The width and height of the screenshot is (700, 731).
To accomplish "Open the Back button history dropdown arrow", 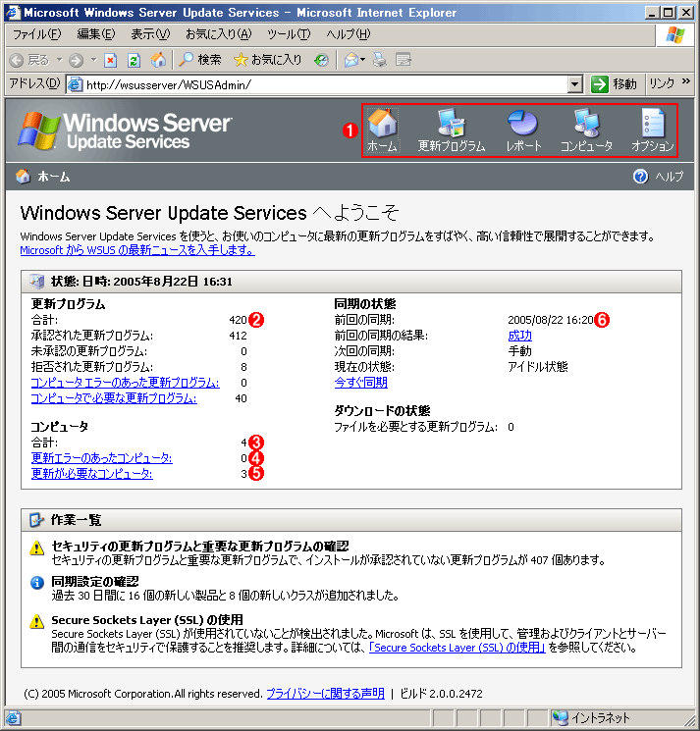I will pos(59,60).
